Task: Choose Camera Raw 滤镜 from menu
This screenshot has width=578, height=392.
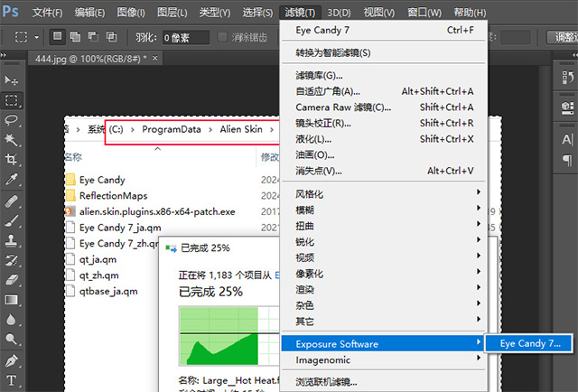Action: point(343,107)
